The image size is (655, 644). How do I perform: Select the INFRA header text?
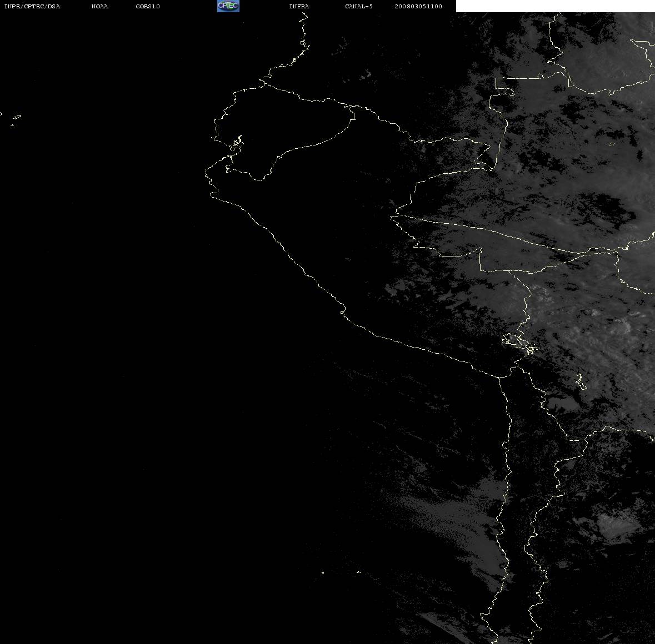299,6
